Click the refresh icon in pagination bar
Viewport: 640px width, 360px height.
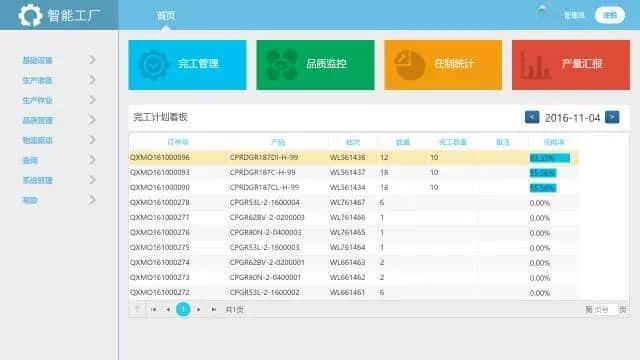(137, 309)
